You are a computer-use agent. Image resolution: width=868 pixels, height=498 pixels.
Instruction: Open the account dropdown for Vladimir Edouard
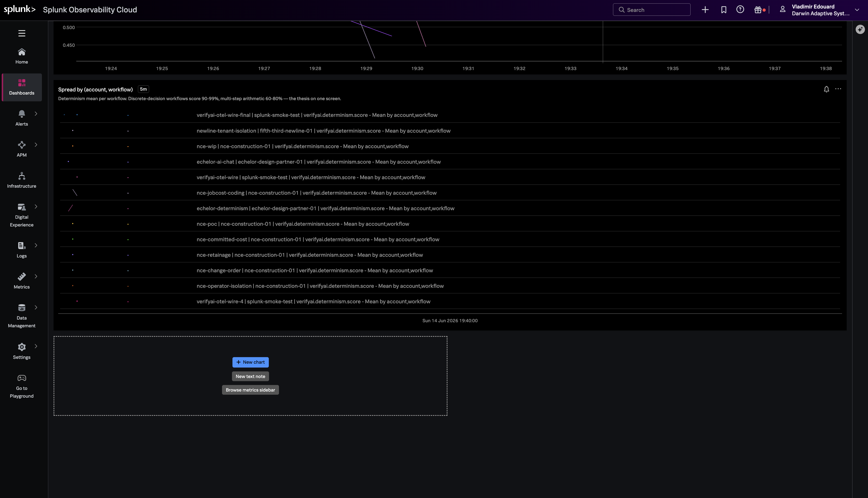[857, 10]
